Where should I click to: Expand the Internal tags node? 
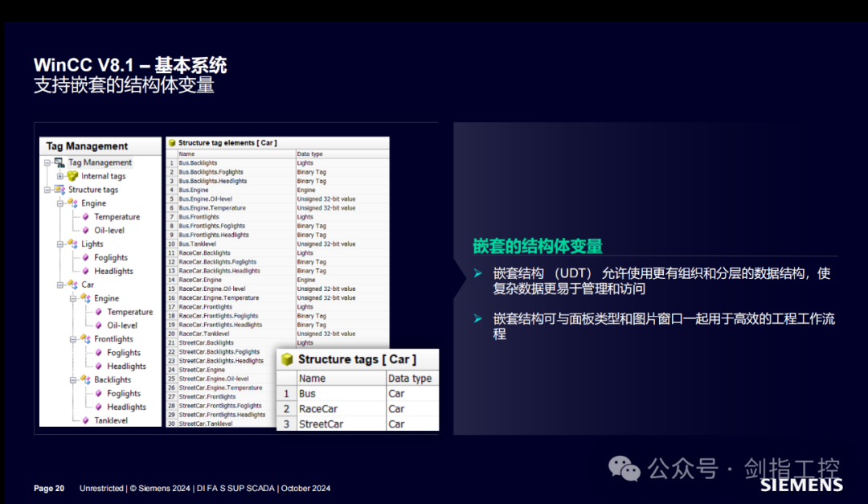click(x=59, y=177)
